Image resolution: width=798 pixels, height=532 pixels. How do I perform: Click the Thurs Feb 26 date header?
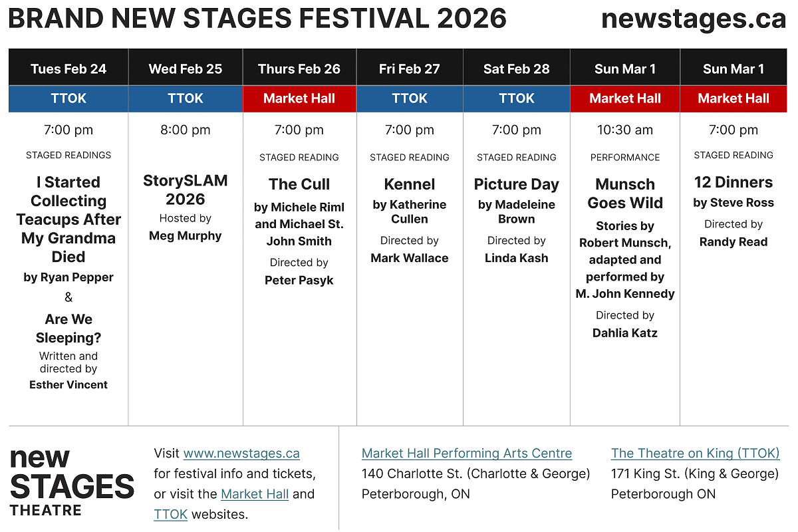tap(299, 69)
